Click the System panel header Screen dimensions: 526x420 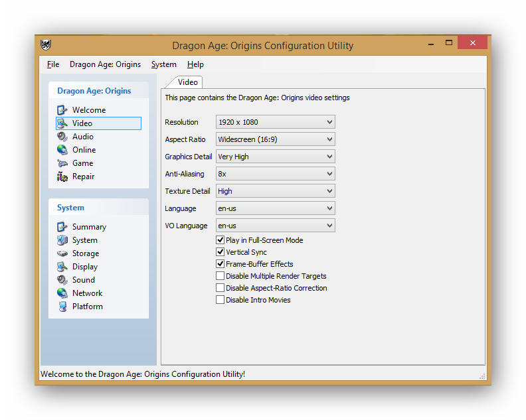pos(98,208)
